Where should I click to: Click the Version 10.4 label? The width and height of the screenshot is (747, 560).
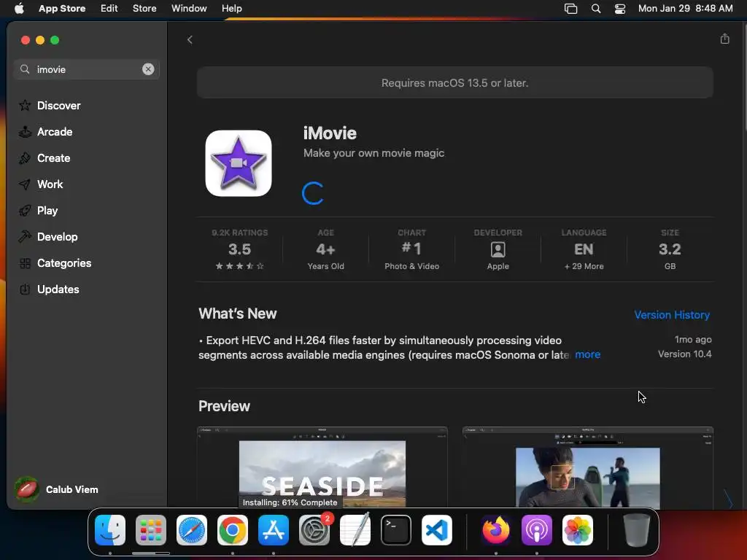tap(684, 354)
